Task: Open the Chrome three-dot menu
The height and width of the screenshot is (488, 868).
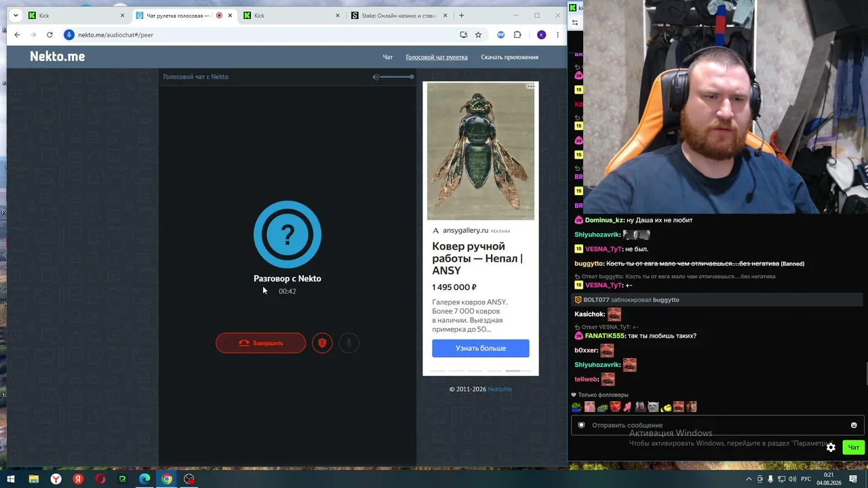Action: click(557, 35)
